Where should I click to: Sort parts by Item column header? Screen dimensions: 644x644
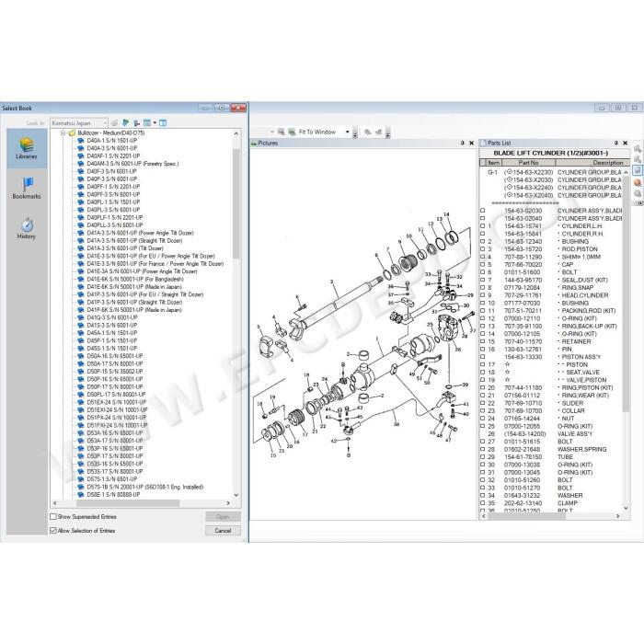[x=494, y=163]
